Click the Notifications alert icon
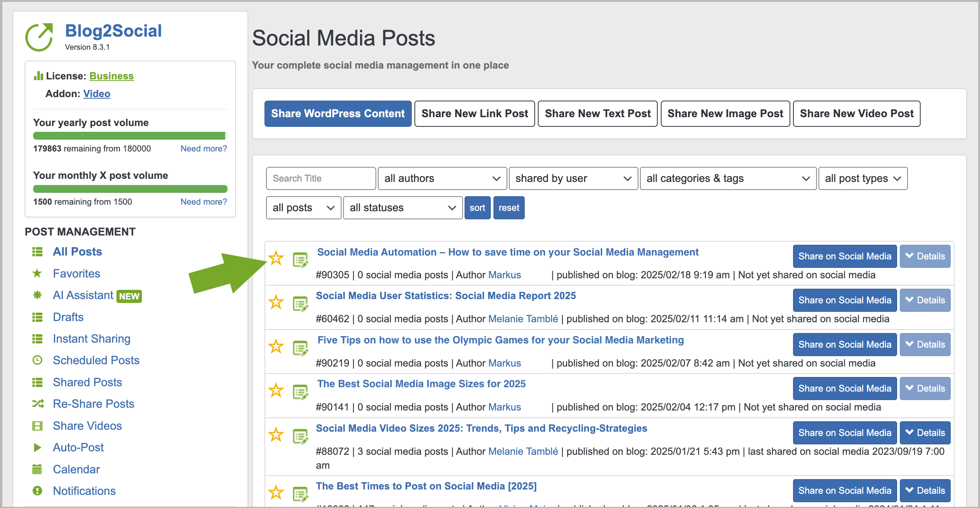 pos(37,491)
